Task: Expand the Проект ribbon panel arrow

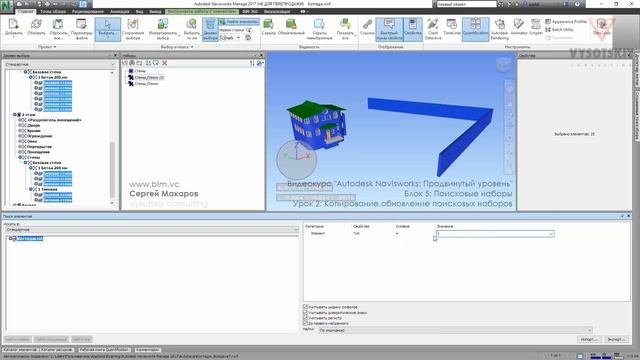Action: pos(55,47)
